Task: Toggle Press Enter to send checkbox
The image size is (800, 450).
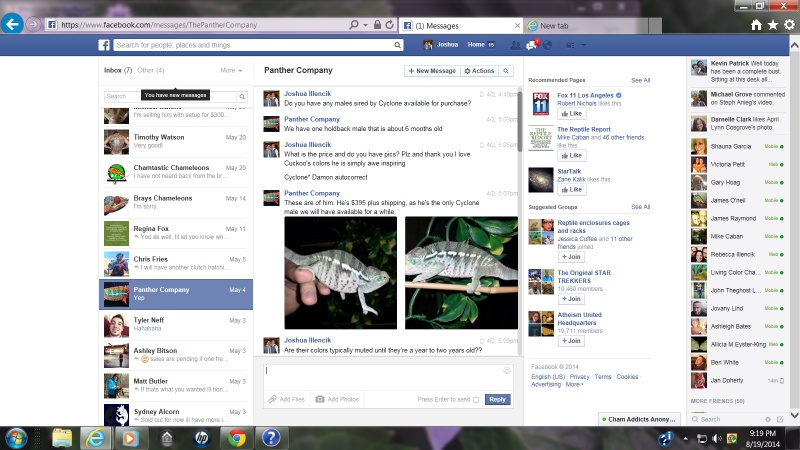Action: 476,400
